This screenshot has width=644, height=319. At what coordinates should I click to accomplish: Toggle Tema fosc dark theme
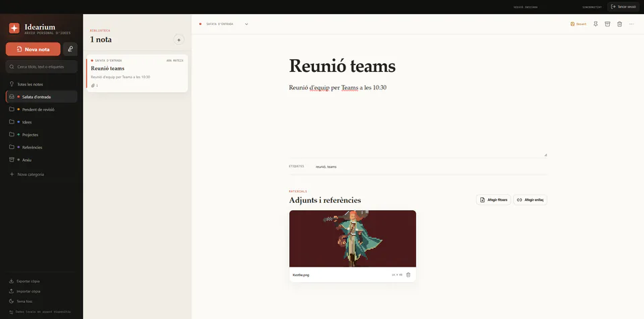pos(19,302)
